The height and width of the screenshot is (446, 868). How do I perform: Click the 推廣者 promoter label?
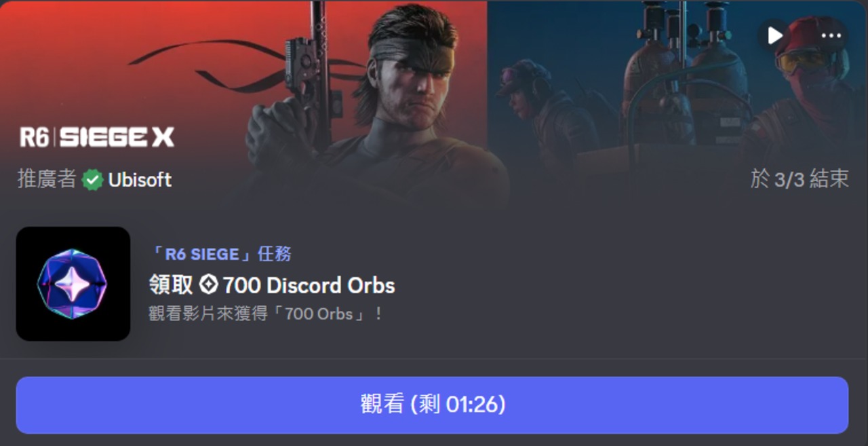point(47,179)
